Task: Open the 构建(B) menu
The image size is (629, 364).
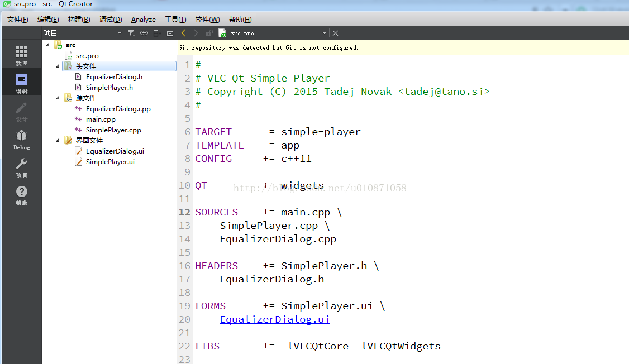Action: click(79, 19)
